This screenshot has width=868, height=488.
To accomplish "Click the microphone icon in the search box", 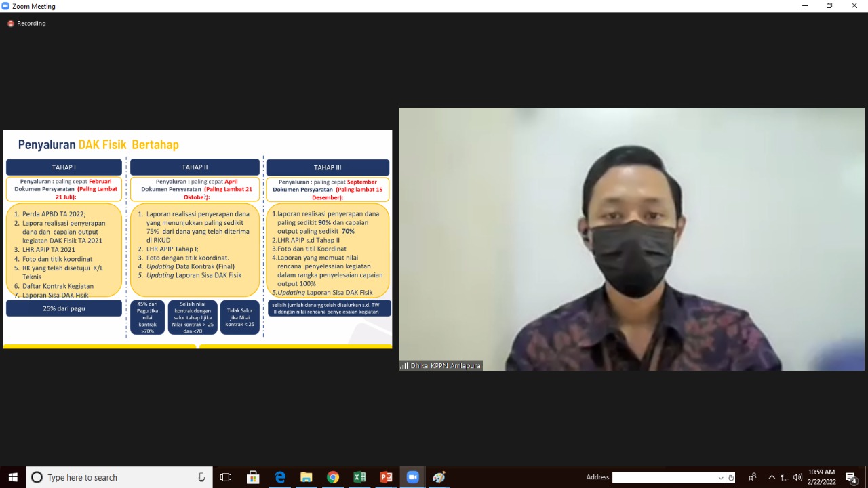I will coord(201,477).
